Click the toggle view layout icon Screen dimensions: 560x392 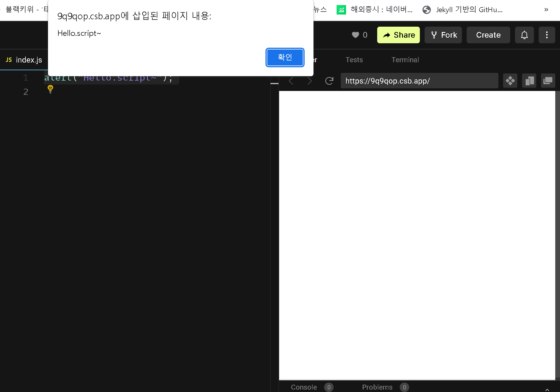529,81
